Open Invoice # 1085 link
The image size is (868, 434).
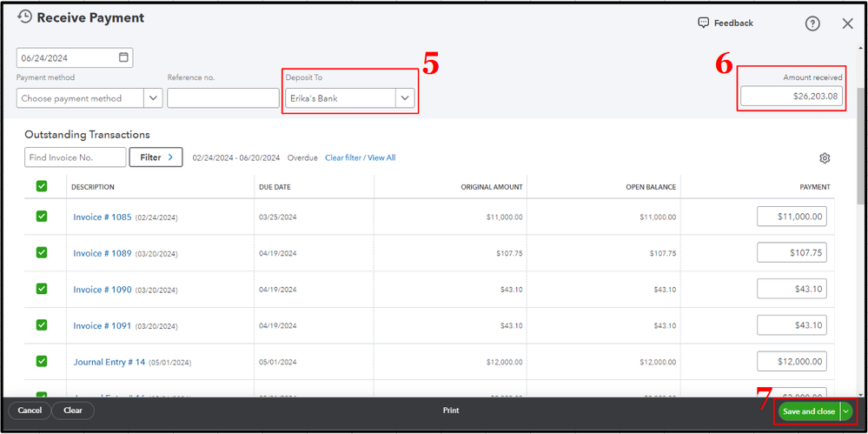tap(103, 217)
